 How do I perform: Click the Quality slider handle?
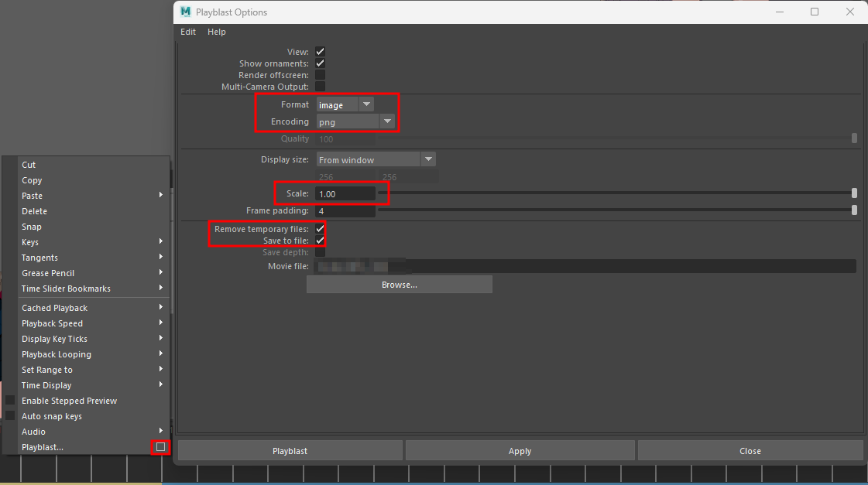coord(854,138)
